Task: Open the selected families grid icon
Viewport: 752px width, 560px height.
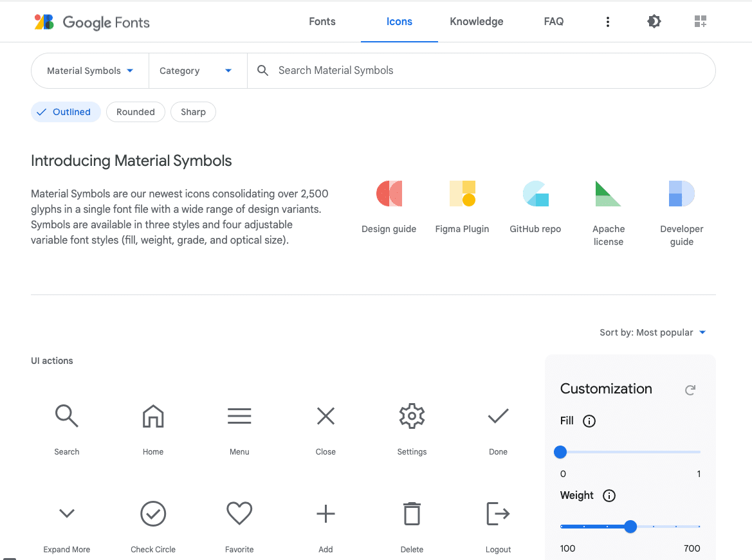Action: pos(700,21)
